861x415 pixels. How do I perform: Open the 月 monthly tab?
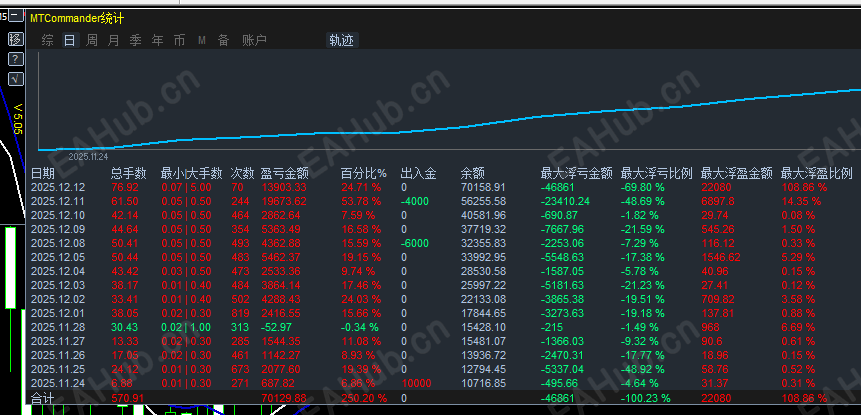click(114, 40)
